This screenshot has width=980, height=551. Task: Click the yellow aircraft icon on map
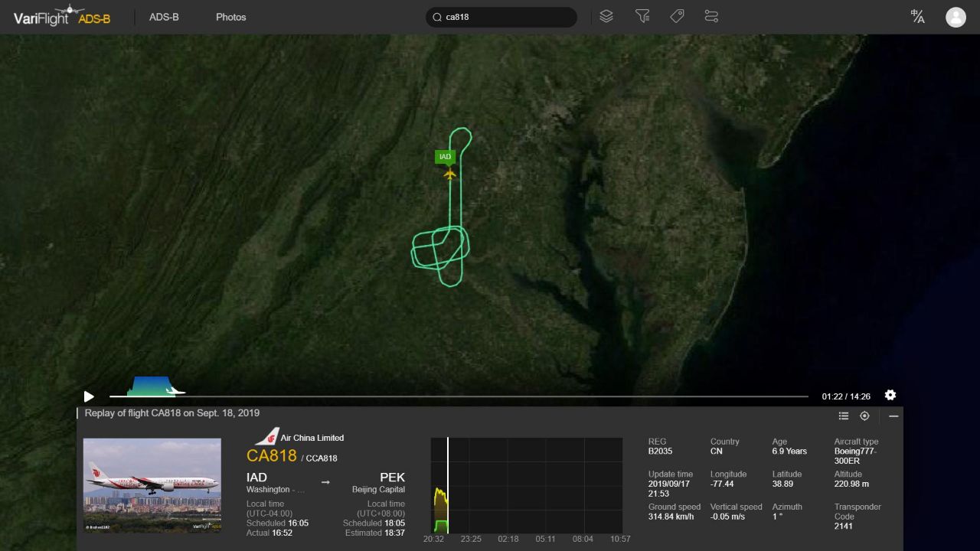pos(449,174)
